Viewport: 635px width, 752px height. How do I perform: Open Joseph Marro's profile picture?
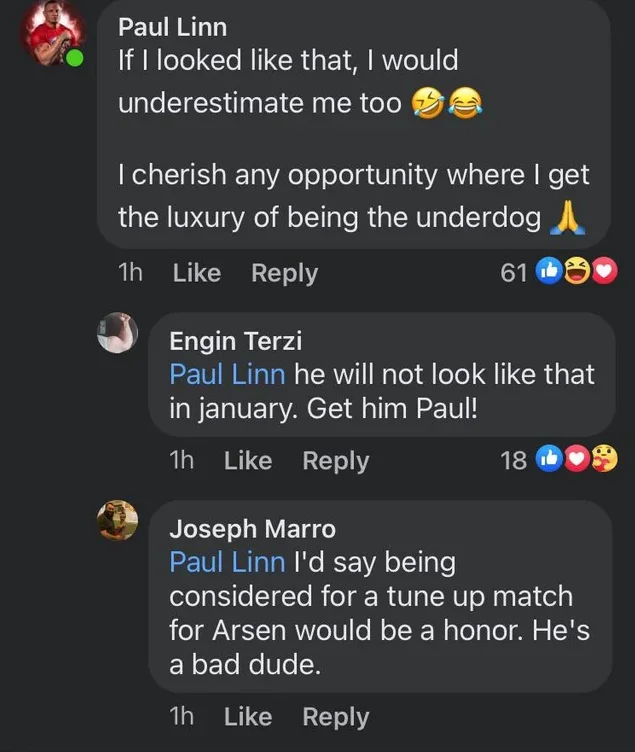point(117,521)
